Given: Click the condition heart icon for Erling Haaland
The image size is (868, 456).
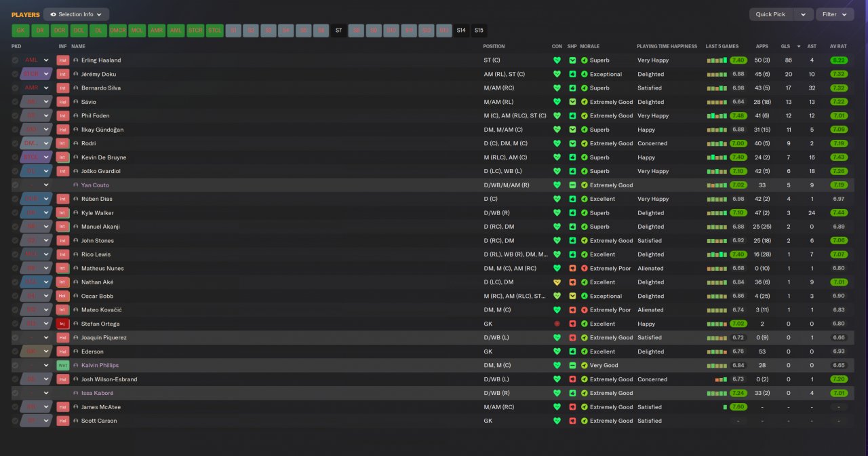Looking at the screenshot, I should (557, 60).
